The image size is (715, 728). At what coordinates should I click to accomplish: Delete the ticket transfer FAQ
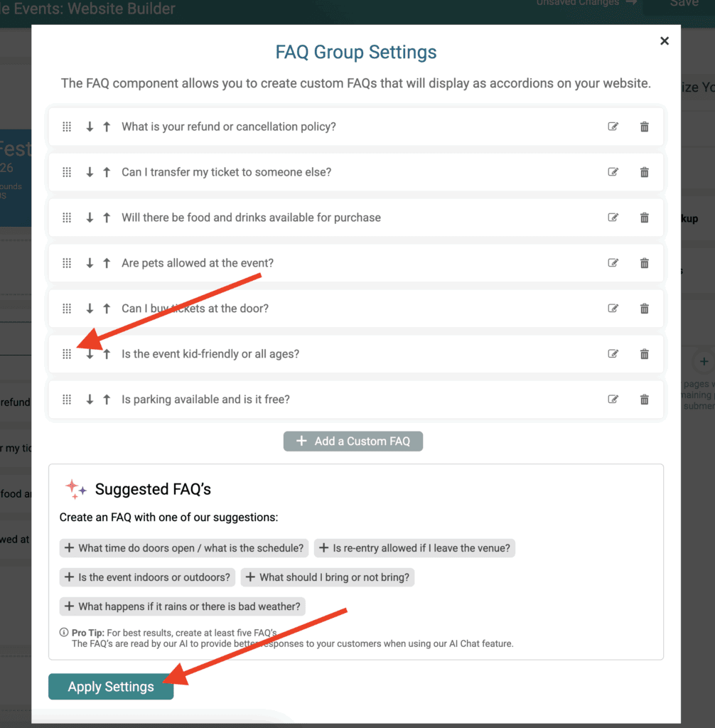[645, 172]
